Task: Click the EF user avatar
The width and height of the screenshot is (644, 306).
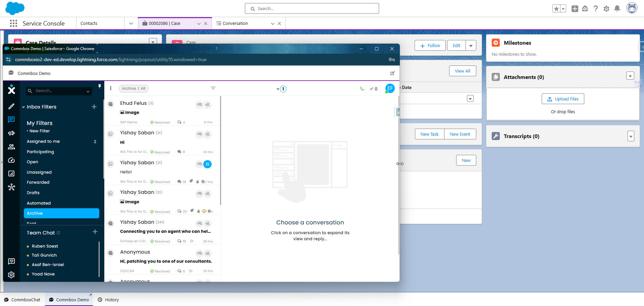Action: (x=390, y=88)
